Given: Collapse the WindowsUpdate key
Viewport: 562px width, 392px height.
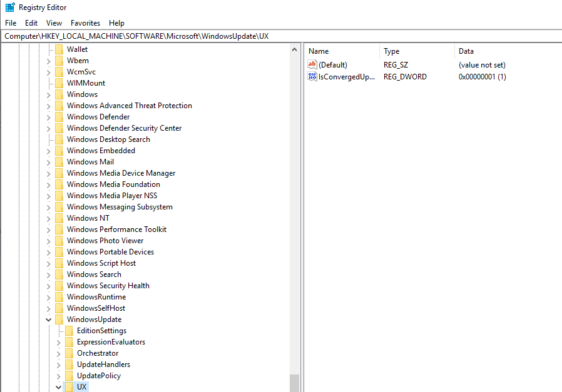Looking at the screenshot, I should [48, 319].
